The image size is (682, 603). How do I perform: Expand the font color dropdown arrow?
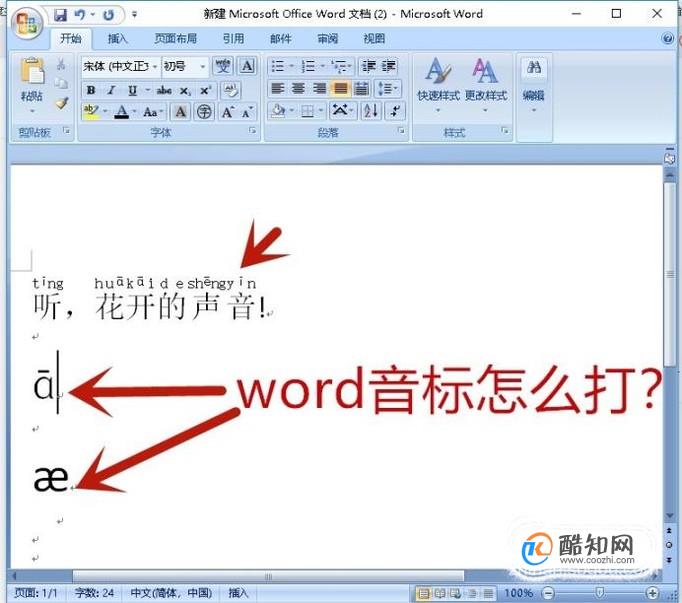pos(135,111)
